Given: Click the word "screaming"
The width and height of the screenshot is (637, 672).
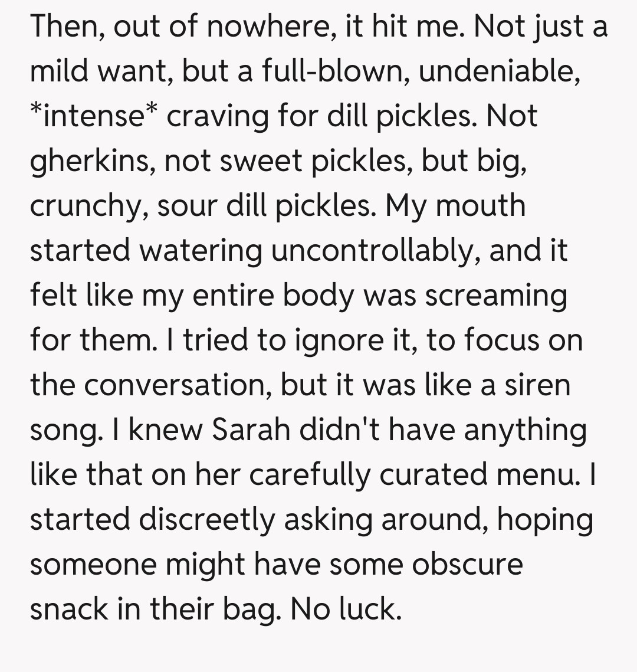Looking at the screenshot, I should click(496, 296).
